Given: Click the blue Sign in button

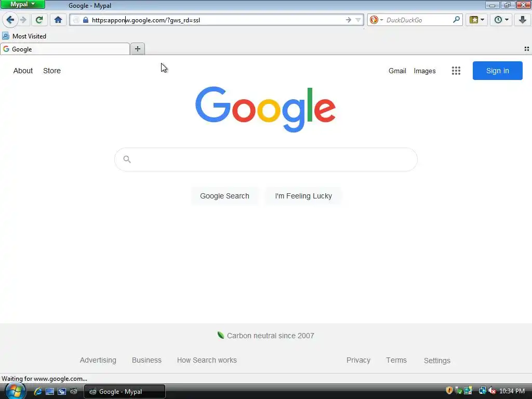Looking at the screenshot, I should tap(497, 71).
